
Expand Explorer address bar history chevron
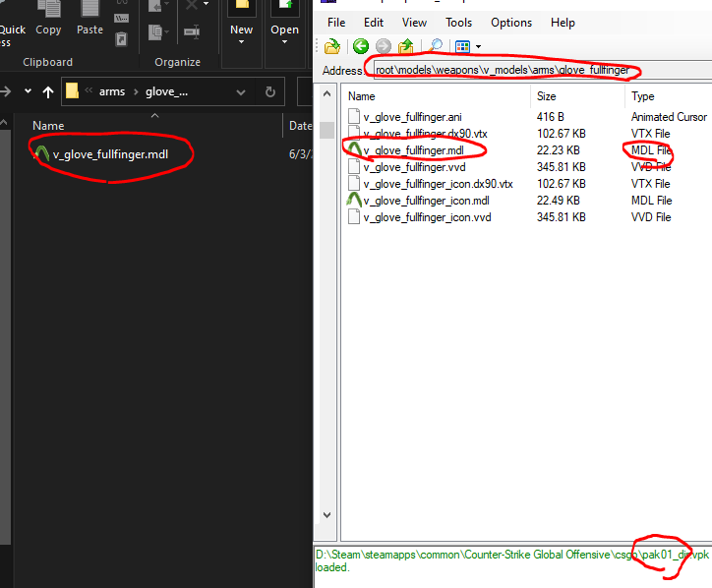click(x=241, y=92)
